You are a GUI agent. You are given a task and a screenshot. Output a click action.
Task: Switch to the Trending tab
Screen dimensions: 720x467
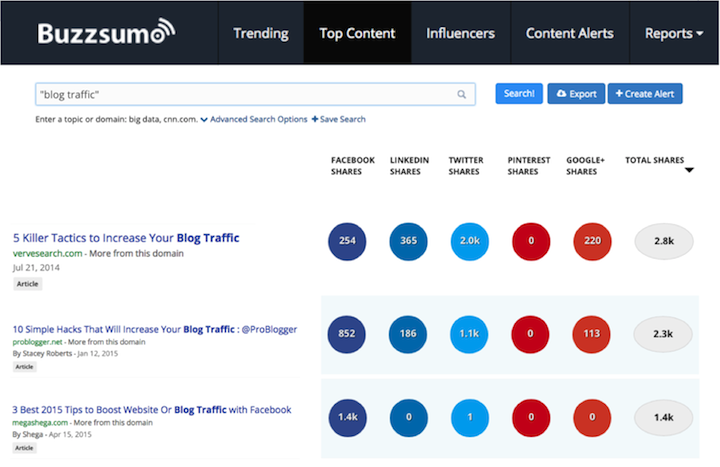click(260, 33)
